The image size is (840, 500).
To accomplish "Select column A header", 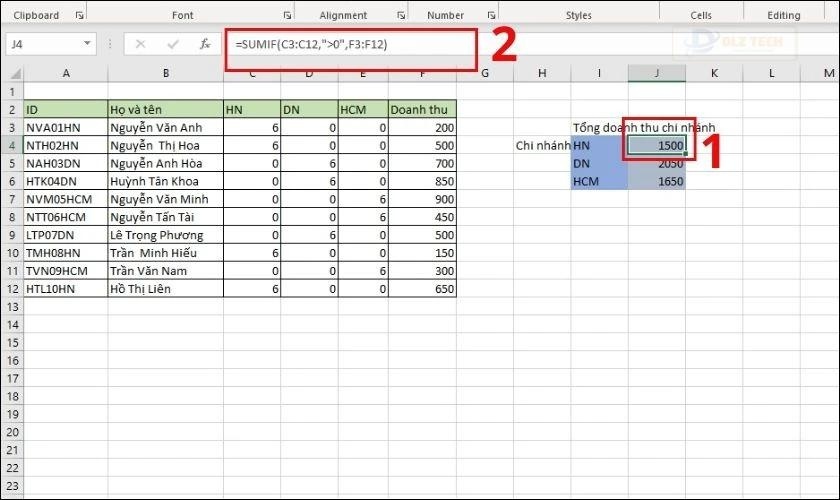I will click(65, 75).
